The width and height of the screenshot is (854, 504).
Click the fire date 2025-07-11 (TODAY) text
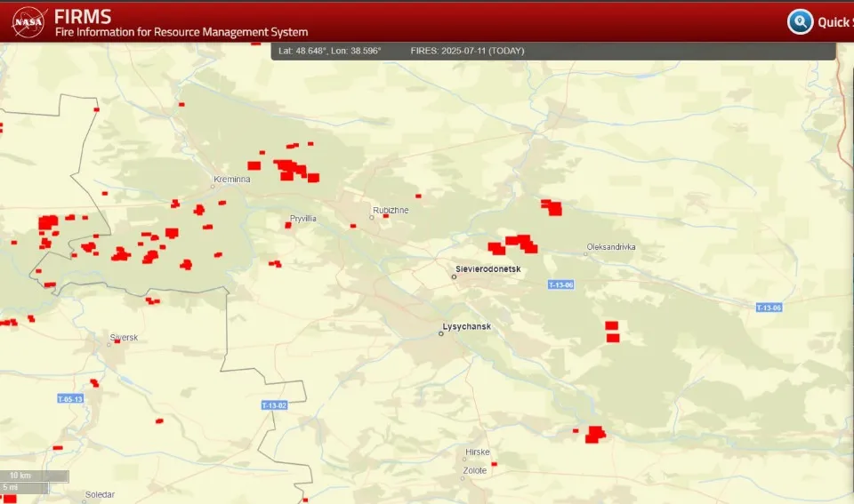click(x=467, y=51)
